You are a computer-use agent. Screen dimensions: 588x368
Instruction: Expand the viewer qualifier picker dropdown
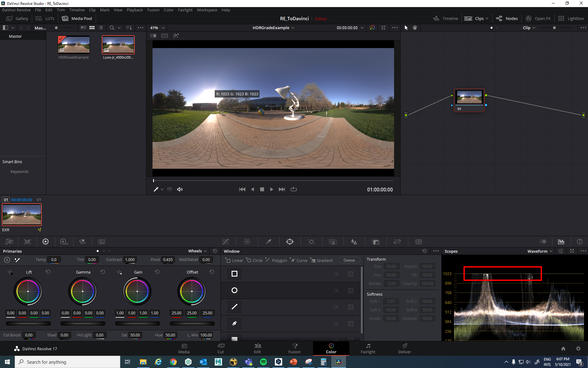pyautogui.click(x=162, y=190)
